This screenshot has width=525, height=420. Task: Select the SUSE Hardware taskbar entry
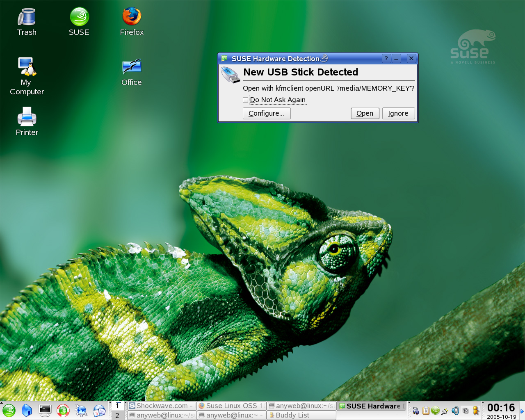372,406
